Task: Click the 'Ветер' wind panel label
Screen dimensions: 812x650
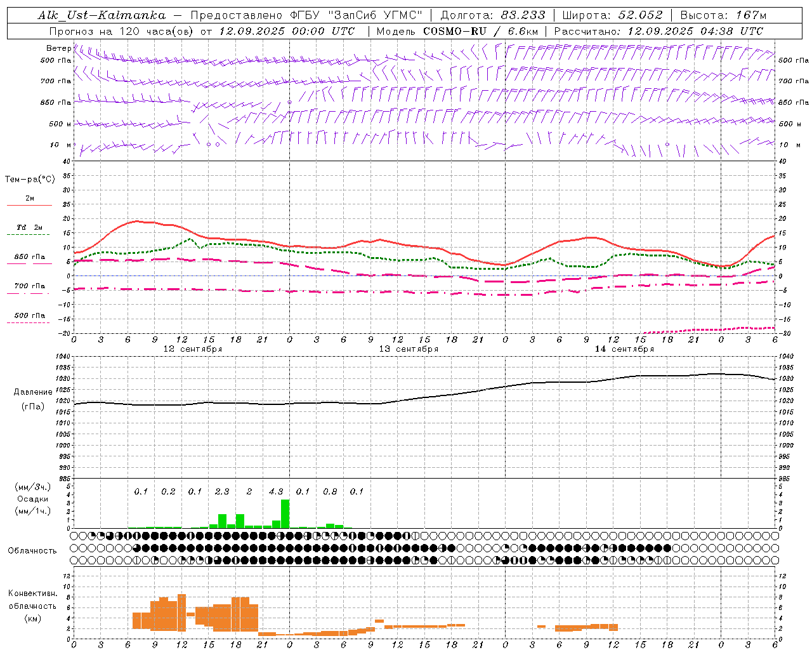Action: pyautogui.click(x=58, y=48)
